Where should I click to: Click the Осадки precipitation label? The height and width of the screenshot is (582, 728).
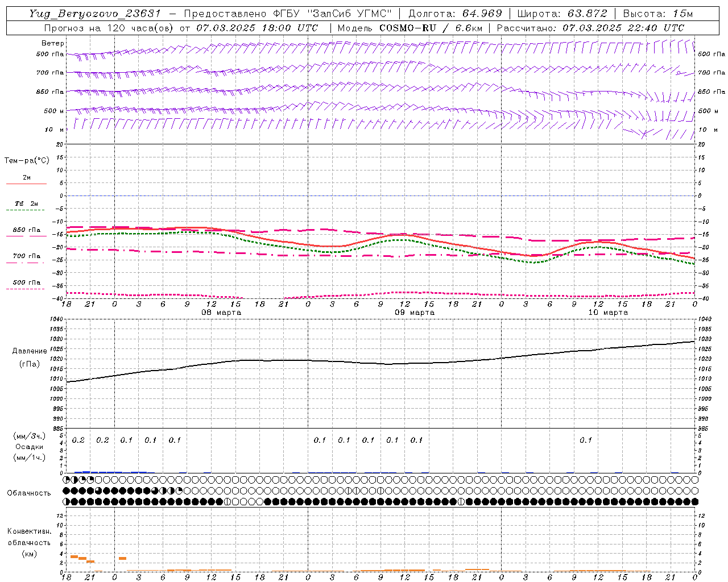pos(30,447)
